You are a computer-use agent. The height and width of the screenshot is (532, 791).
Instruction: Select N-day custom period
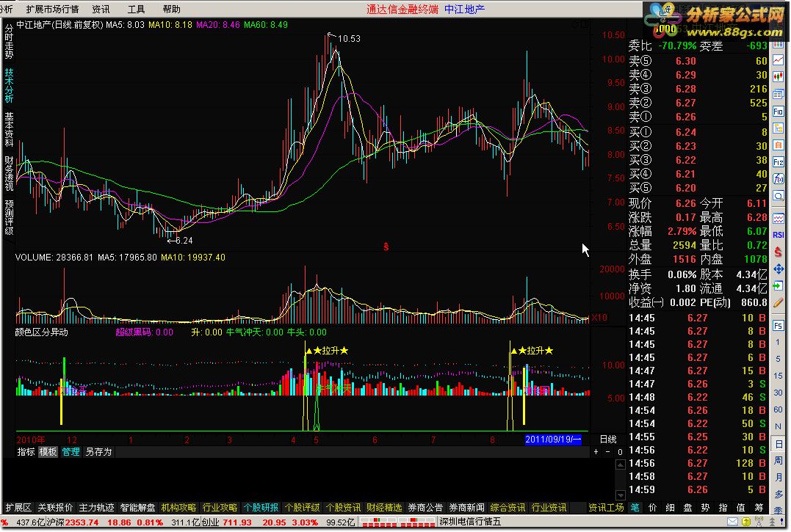[x=779, y=427]
